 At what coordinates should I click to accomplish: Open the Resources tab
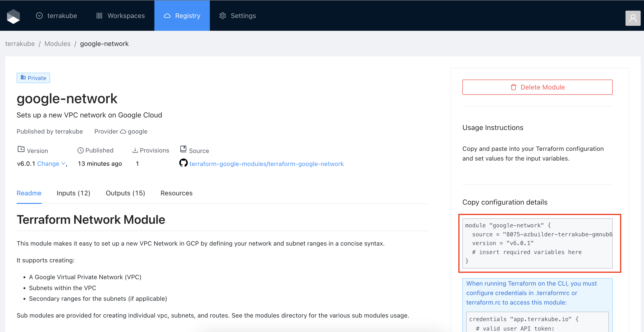point(176,193)
